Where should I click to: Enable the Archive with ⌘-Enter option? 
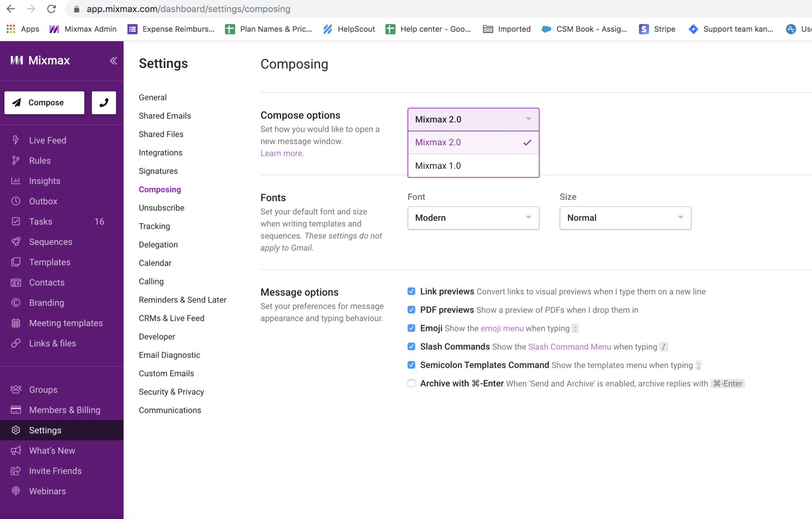411,383
